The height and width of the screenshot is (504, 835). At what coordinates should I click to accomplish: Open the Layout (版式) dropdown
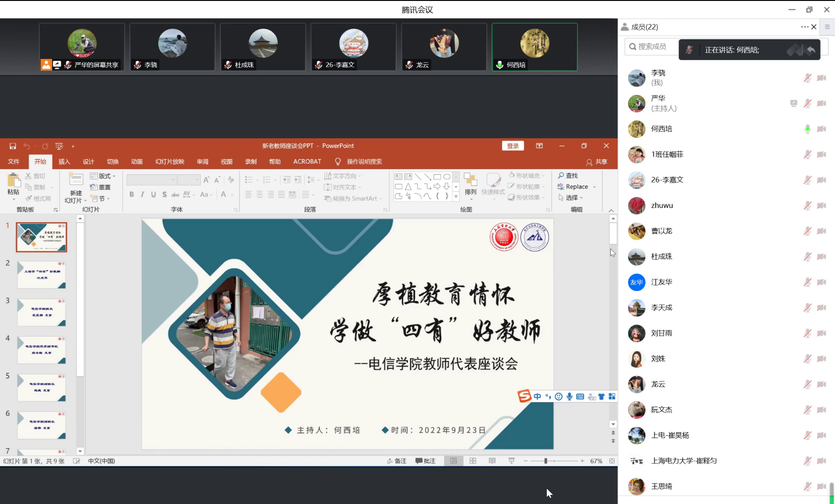[x=103, y=176]
